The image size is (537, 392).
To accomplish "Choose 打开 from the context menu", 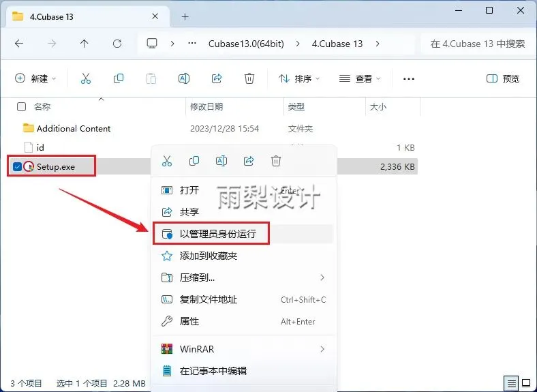I will tap(243, 190).
